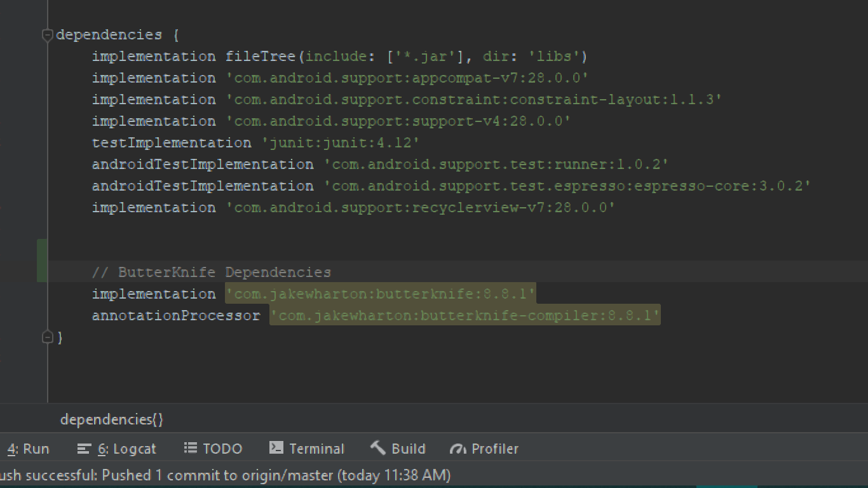
Task: Click the constraint-layout:1.1.3 dependency string
Action: pos(474,100)
